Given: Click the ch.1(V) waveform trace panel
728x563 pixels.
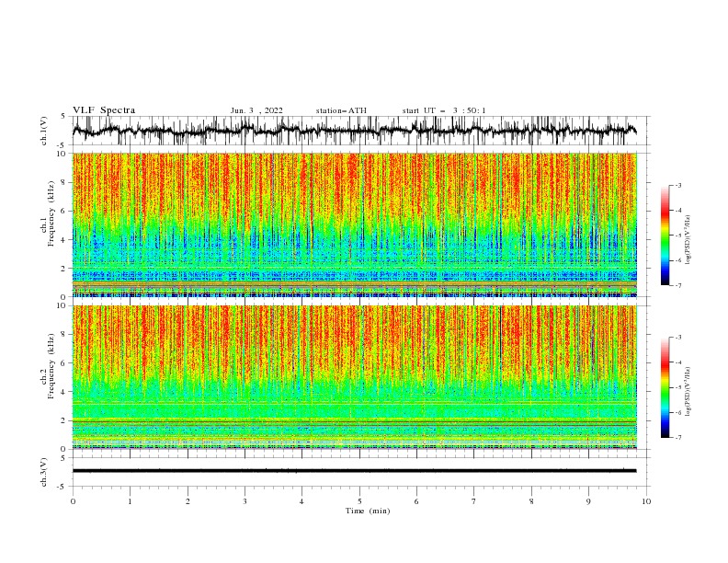Looking at the screenshot, I should [361, 131].
